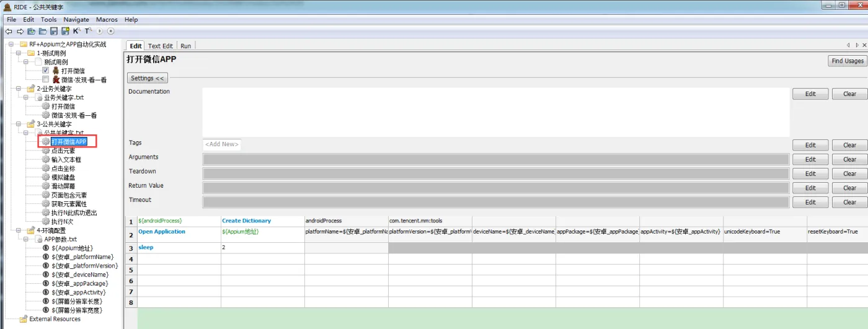Collapse the 公共关键字.txt resource node
This screenshot has height=329, width=868.
click(x=27, y=133)
